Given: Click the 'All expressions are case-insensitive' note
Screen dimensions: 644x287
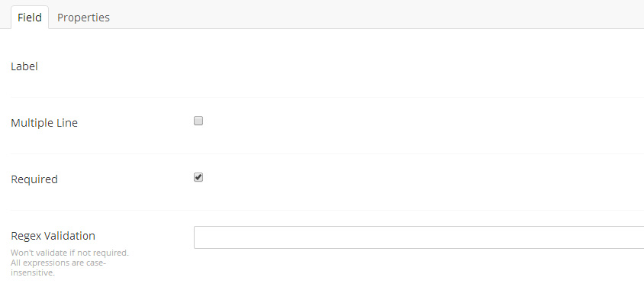Looking at the screenshot, I should click(58, 268).
